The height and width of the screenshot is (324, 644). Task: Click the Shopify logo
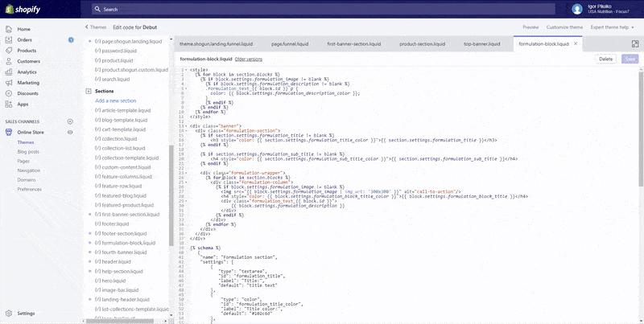click(x=23, y=10)
